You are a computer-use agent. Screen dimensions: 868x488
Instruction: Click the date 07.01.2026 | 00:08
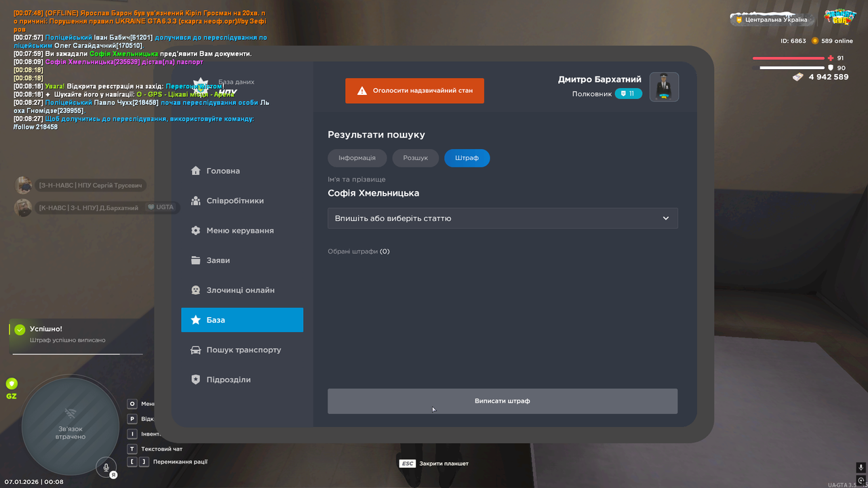pos(34,482)
